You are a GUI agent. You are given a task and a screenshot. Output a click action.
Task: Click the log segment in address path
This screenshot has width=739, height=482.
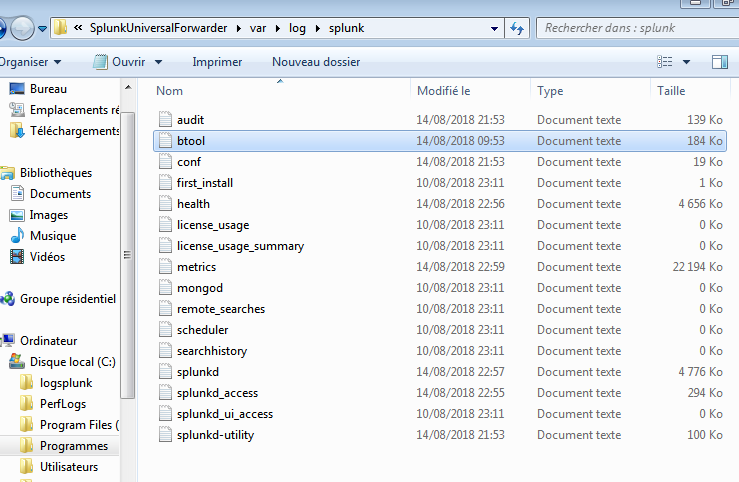point(297,28)
